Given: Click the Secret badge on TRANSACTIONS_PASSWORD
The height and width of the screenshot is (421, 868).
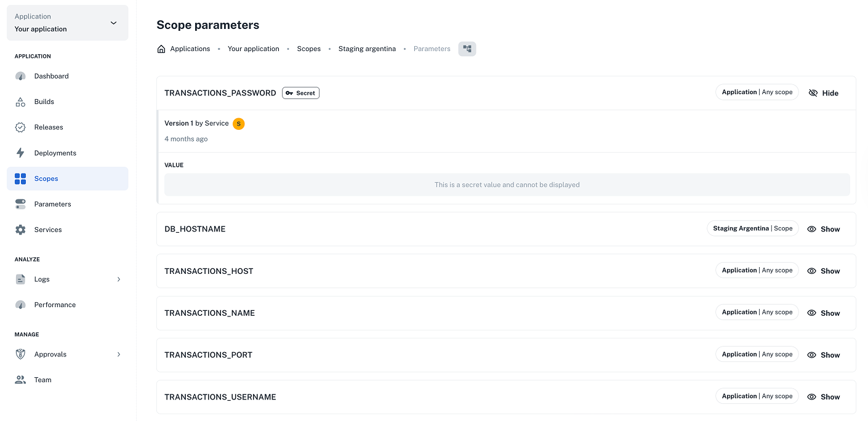Looking at the screenshot, I should click(x=300, y=92).
